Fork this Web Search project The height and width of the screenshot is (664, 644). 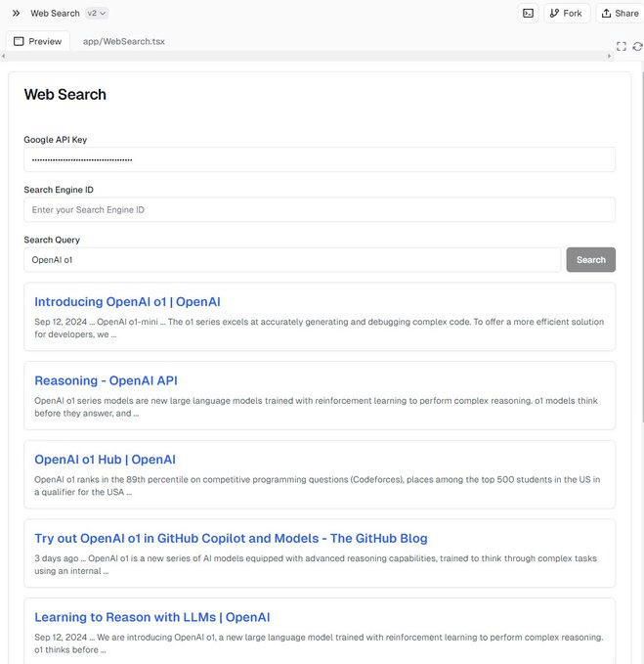pyautogui.click(x=567, y=13)
